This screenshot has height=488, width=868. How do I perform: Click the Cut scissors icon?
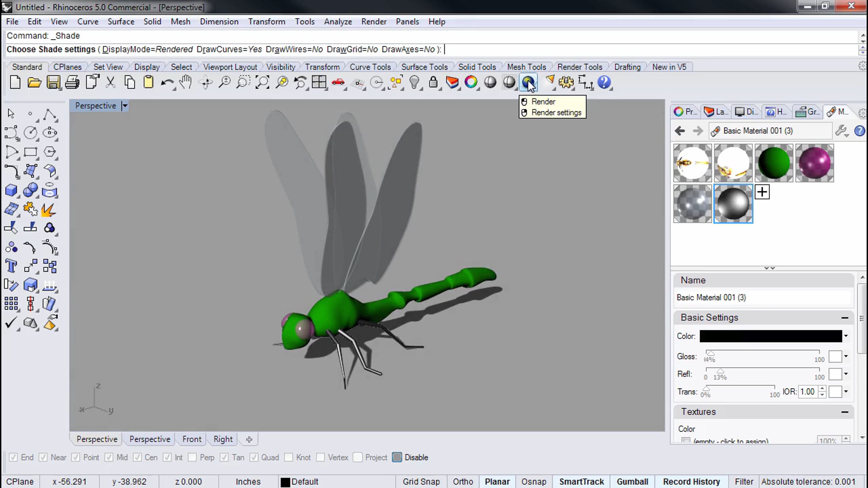(x=110, y=82)
